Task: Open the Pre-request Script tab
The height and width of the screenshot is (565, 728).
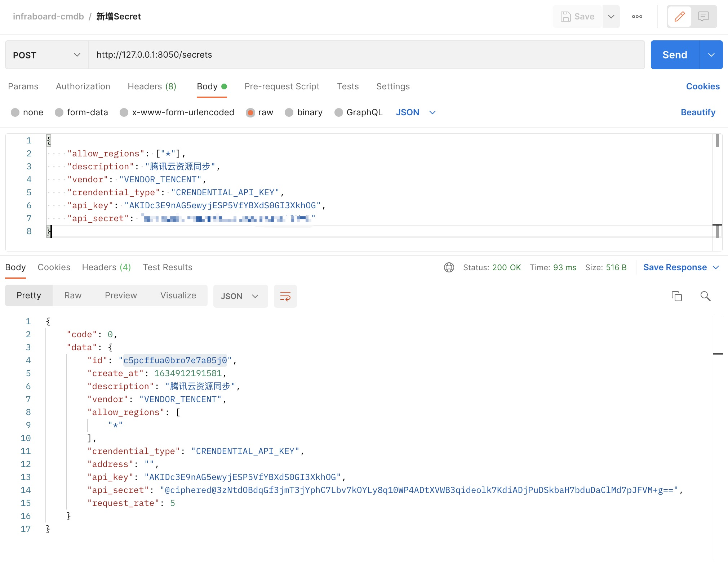Action: [282, 86]
